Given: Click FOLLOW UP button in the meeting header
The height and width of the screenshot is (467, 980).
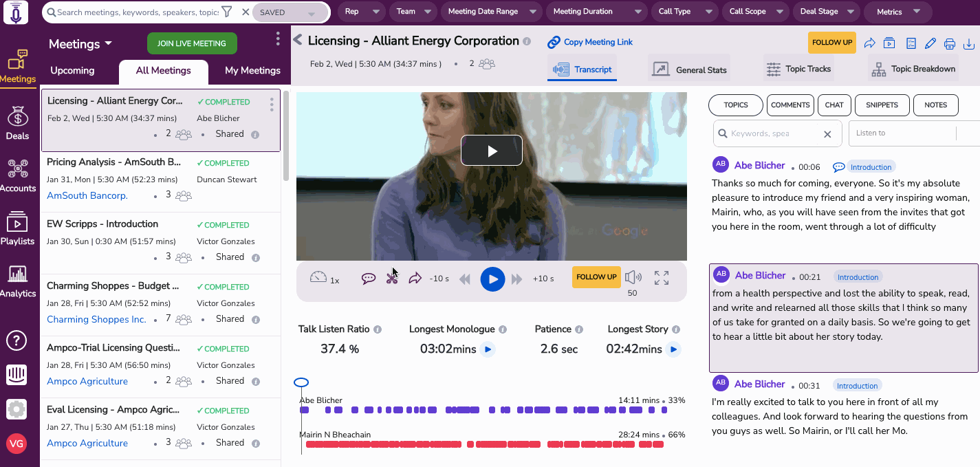Looking at the screenshot, I should pos(832,43).
